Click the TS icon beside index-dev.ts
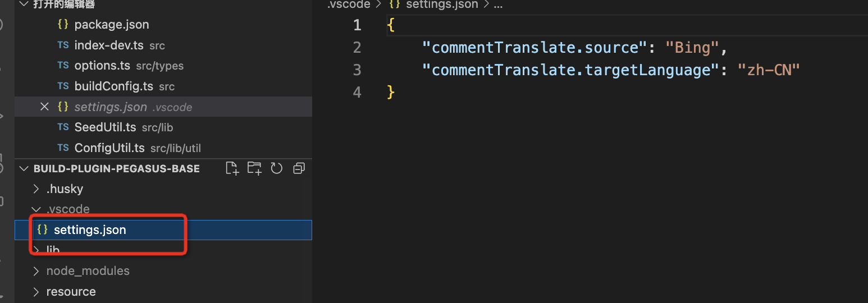The image size is (868, 303). pyautogui.click(x=63, y=45)
